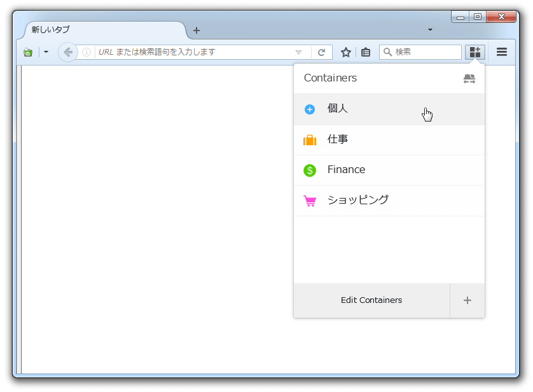Image resolution: width=533 pixels, height=392 pixels.
Task: Click the sort tabs icon in Containers header
Action: pyautogui.click(x=469, y=78)
